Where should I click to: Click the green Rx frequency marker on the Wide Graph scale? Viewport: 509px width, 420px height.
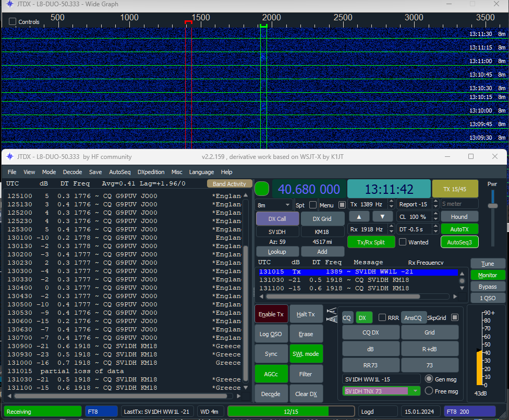point(263,26)
